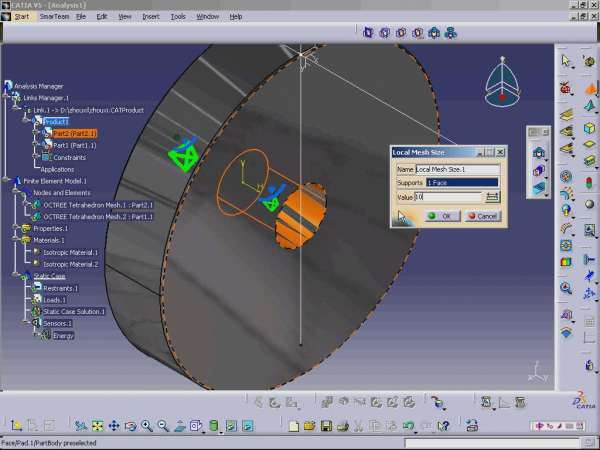Screen dimensions: 600x450
Task: Select Part1 (Part1.1) in the tree
Action: (75, 145)
